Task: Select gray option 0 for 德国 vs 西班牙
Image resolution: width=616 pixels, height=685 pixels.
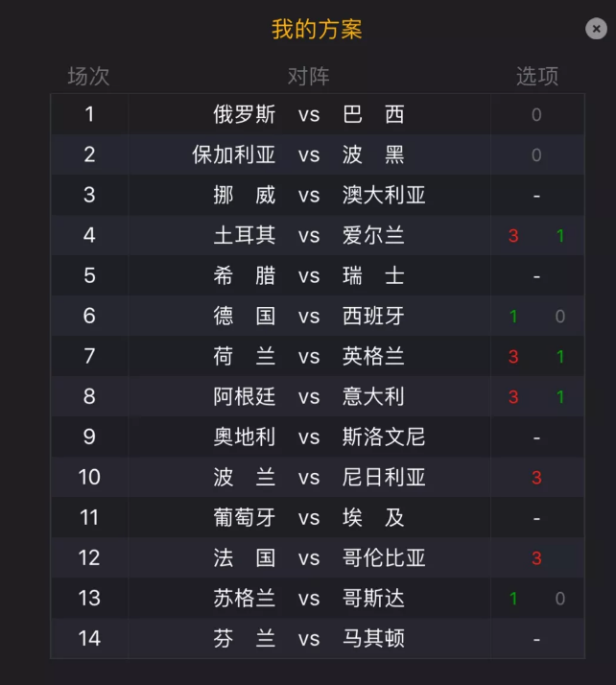Action: tap(560, 317)
